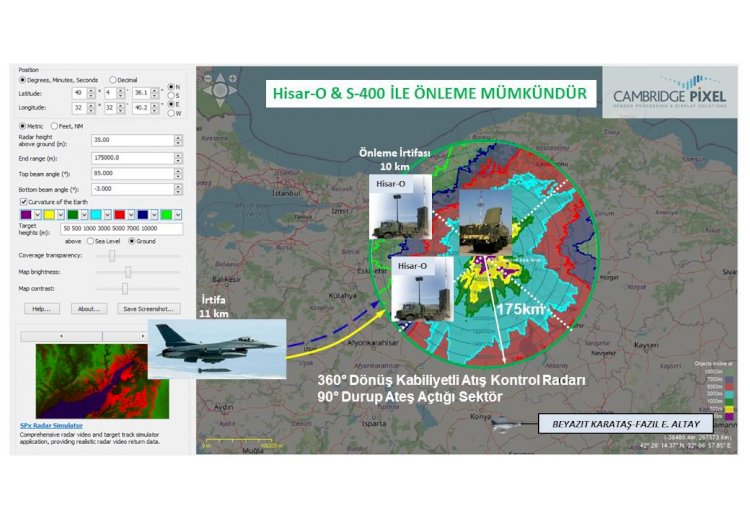Select Decimal position format
This screenshot has height=519, width=750.
tap(123, 80)
